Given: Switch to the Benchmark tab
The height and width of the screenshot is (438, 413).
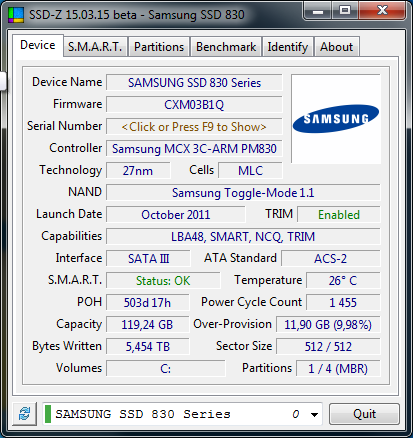Looking at the screenshot, I should click(x=226, y=47).
